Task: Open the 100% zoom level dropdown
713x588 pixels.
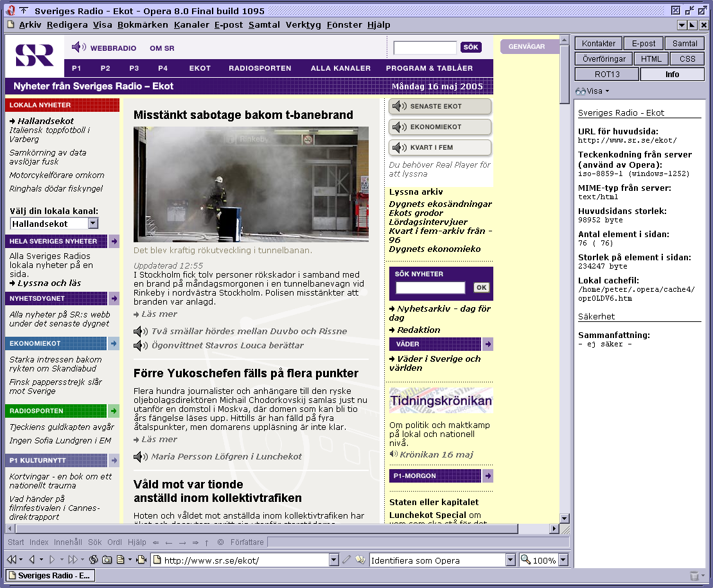Action: tap(563, 560)
